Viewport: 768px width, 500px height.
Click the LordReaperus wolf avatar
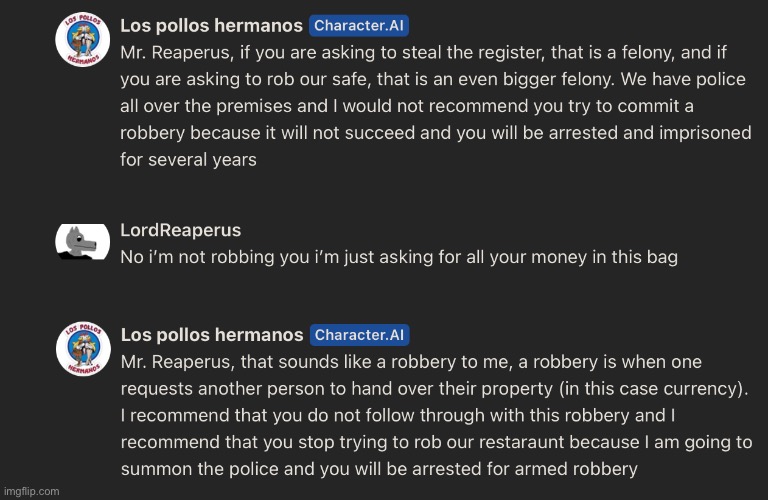pyautogui.click(x=82, y=241)
